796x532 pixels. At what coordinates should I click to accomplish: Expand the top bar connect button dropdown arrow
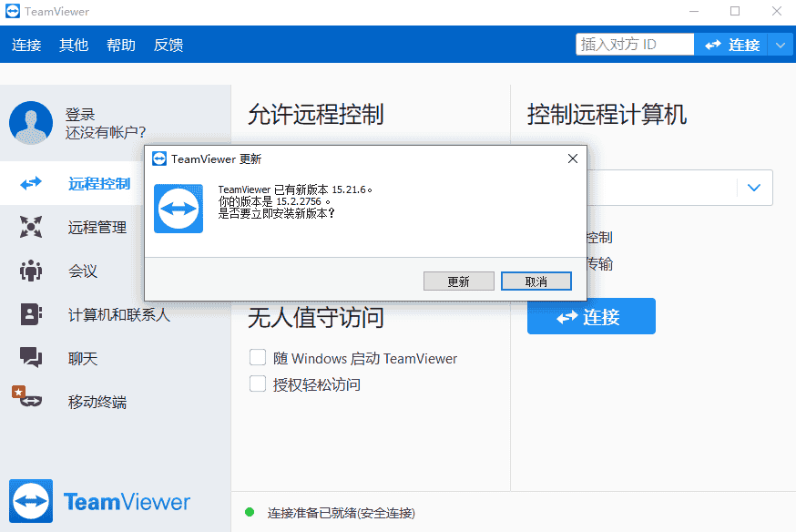781,45
